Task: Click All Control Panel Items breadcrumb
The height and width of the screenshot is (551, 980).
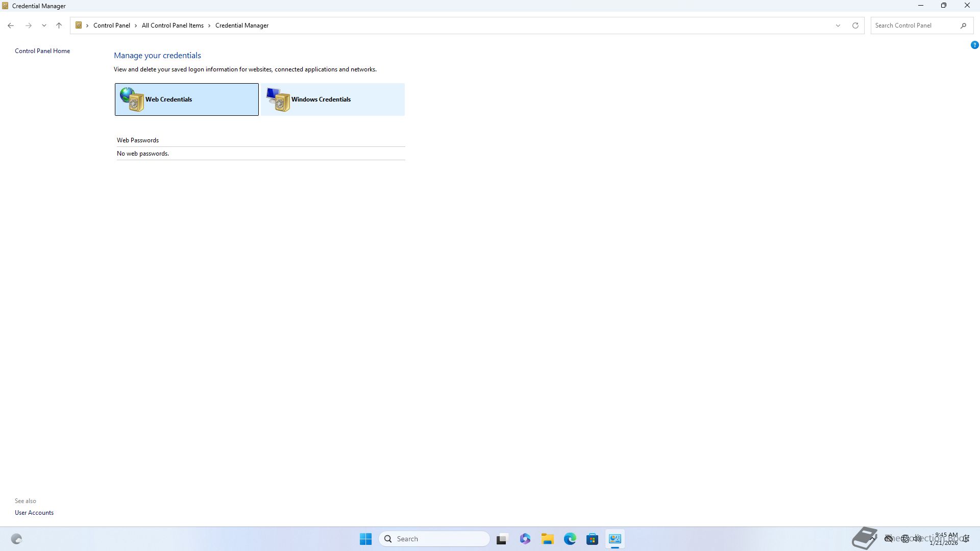Action: [x=173, y=26]
